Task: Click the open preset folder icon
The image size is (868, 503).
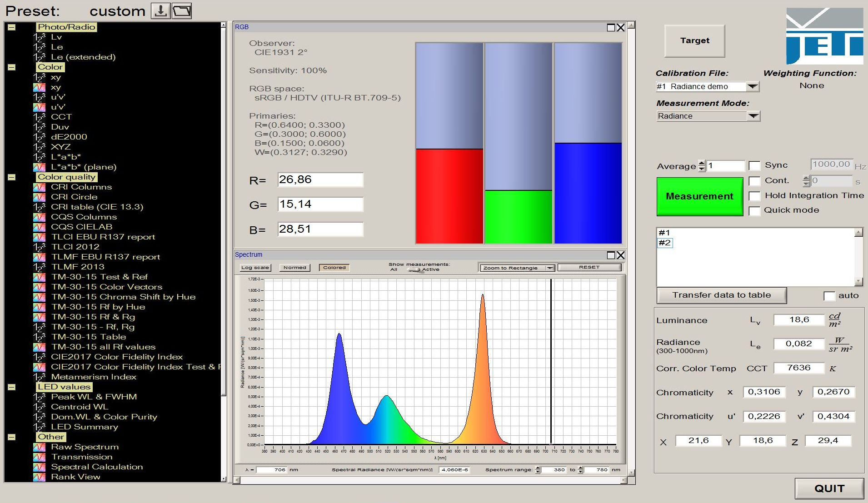Action: point(181,10)
